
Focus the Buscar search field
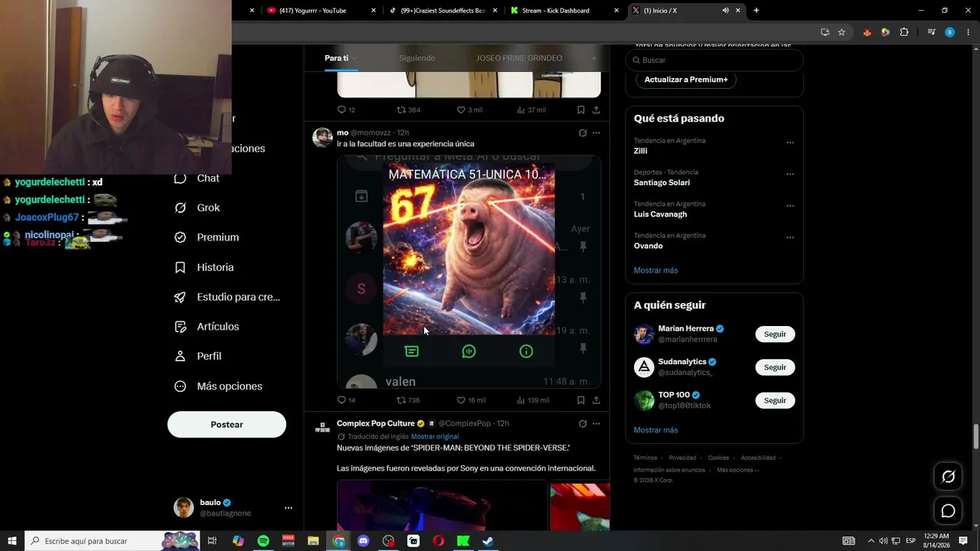pyautogui.click(x=714, y=60)
